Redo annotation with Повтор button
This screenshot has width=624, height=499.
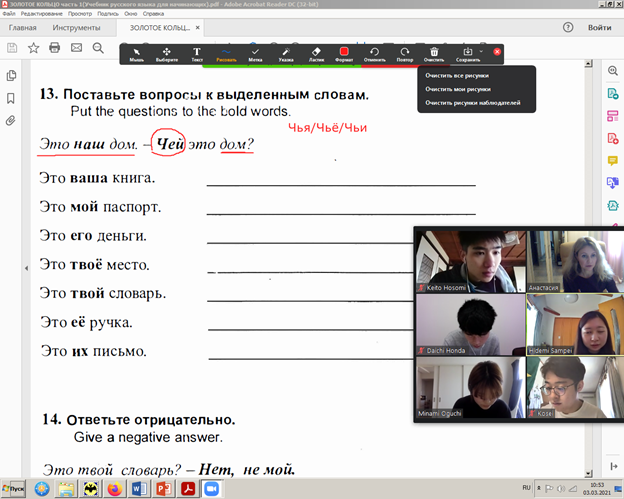point(404,53)
